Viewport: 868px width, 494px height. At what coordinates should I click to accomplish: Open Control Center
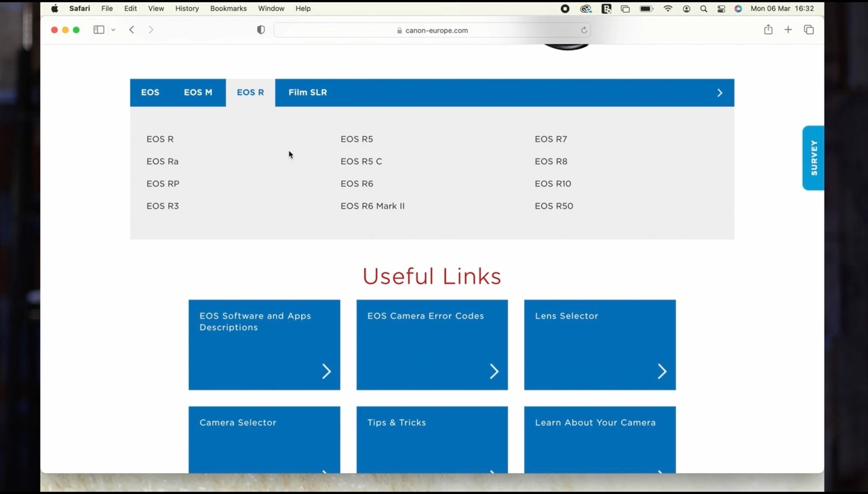point(722,9)
